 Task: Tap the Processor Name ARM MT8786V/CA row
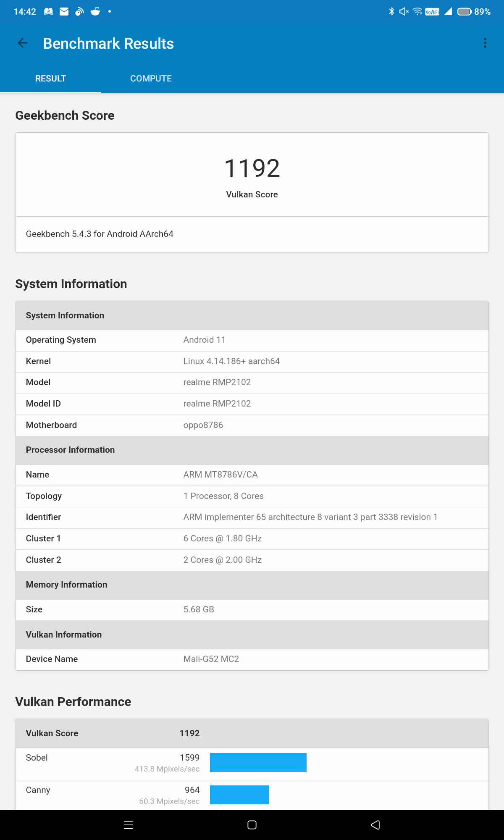click(252, 475)
